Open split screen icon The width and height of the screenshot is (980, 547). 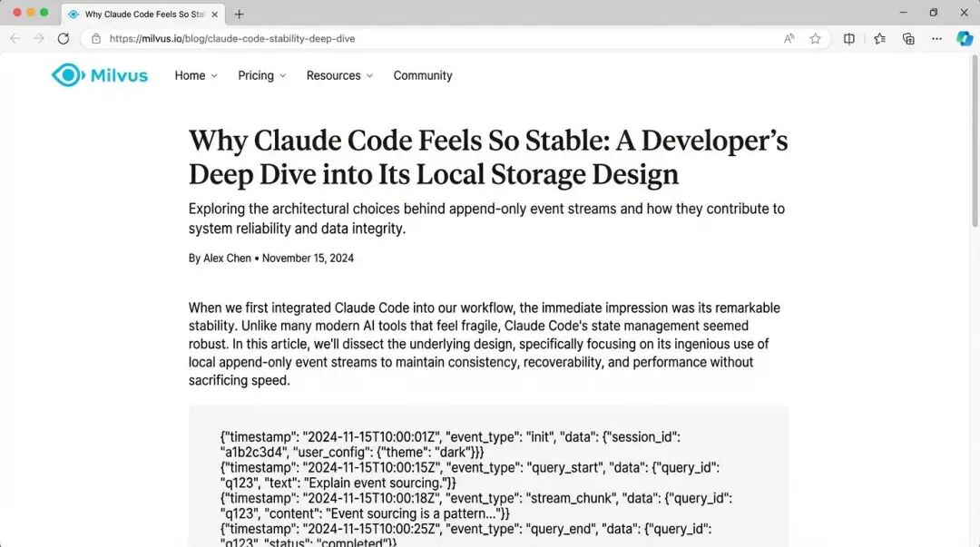pos(848,38)
